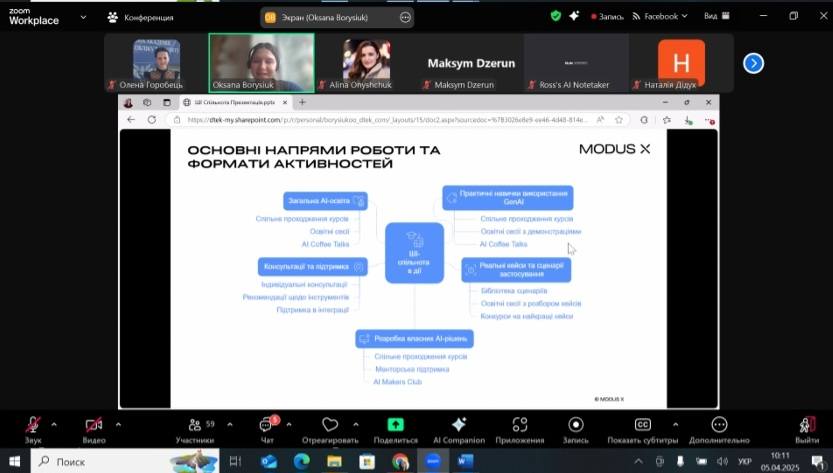Open the Чат chat panel
The image size is (833, 473).
click(x=267, y=426)
